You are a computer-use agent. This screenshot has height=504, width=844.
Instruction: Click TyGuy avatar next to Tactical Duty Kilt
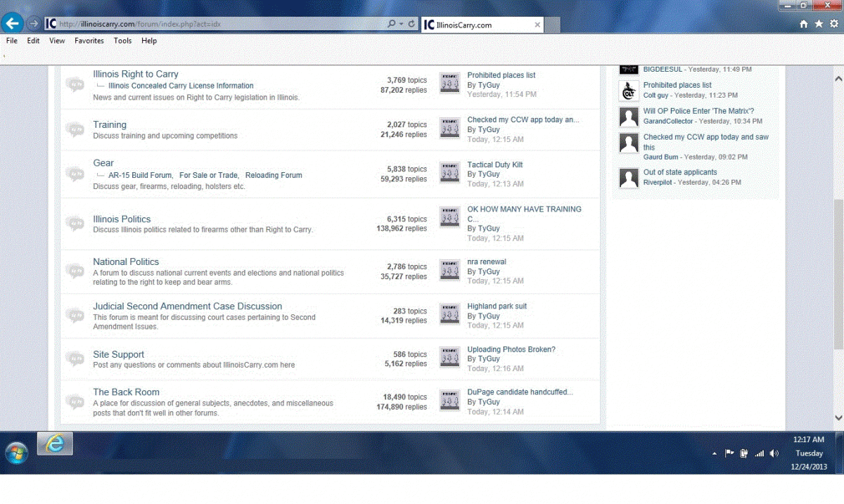click(449, 173)
